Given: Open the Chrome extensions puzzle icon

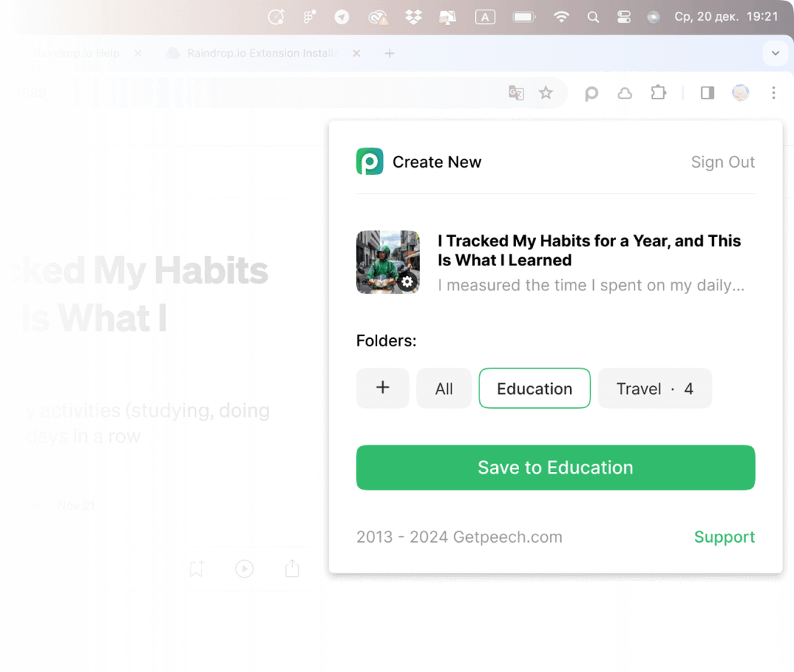Looking at the screenshot, I should (x=658, y=93).
